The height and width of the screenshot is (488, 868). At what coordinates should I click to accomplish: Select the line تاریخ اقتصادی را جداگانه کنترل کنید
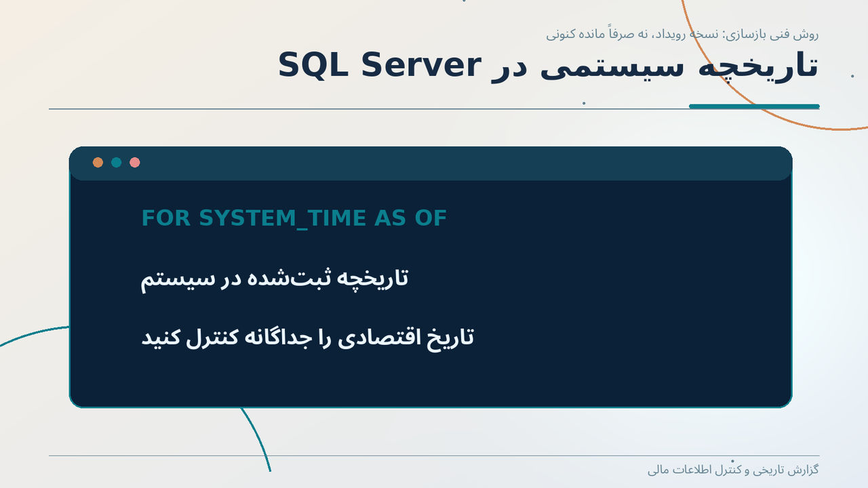click(x=307, y=337)
